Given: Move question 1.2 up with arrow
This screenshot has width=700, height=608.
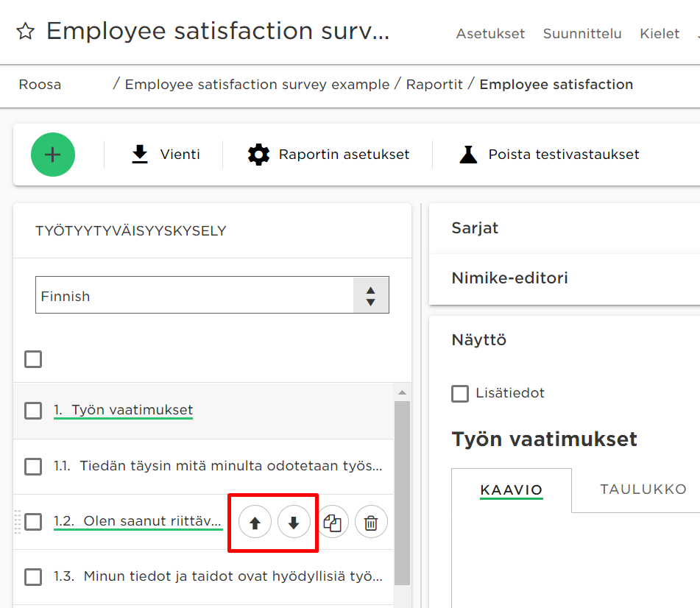Looking at the screenshot, I should pyautogui.click(x=255, y=523).
